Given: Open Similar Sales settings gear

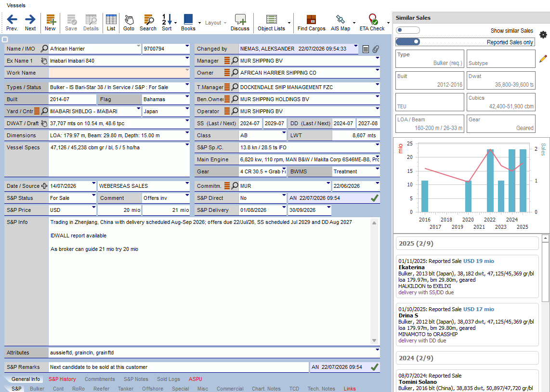Looking at the screenshot, I should 543,34.
